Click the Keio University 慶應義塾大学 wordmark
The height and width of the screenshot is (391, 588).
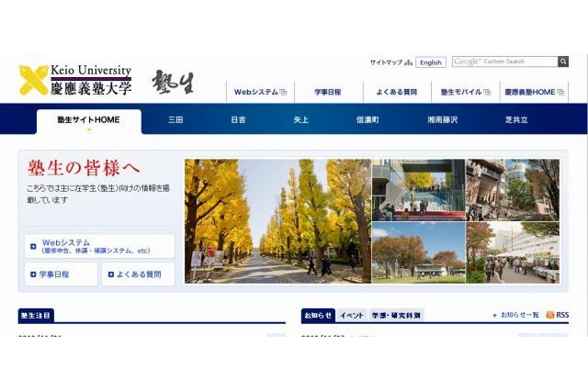(91, 80)
